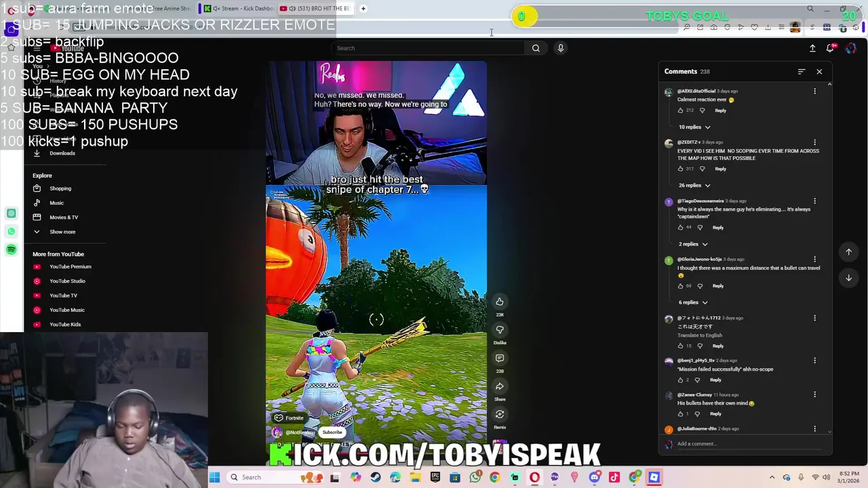Open Remix option for the Short
The width and height of the screenshot is (868, 488).
500,414
